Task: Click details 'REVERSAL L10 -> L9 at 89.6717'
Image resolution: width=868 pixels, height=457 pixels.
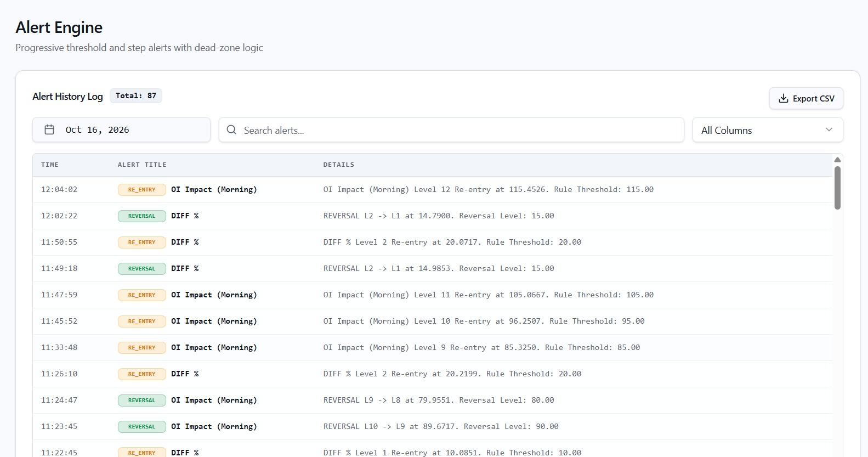Action: (390, 427)
